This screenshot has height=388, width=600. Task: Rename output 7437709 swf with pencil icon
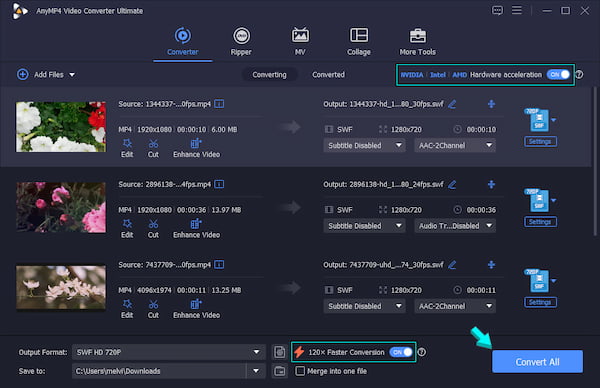(x=452, y=265)
